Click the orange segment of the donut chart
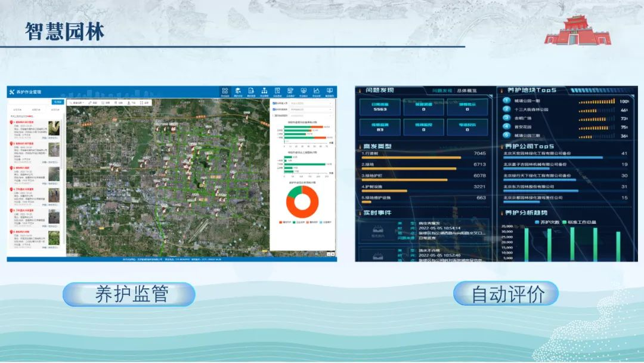This screenshot has height=363, width=644. tap(306, 213)
